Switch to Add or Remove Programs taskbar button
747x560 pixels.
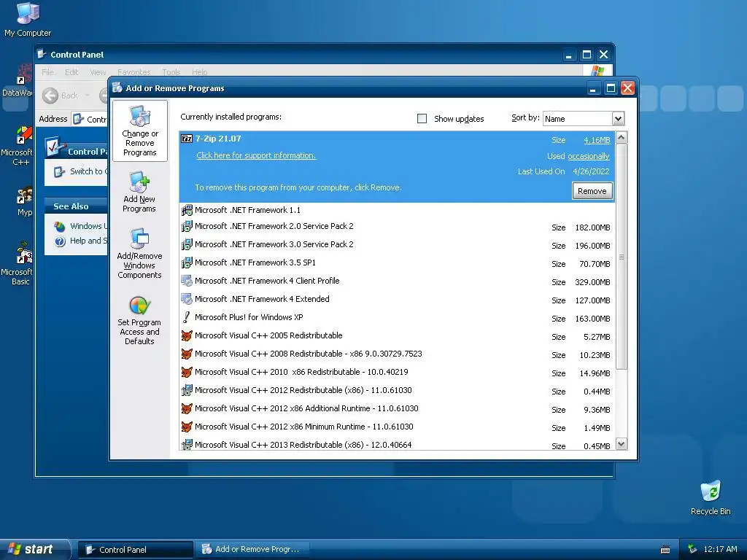252,550
